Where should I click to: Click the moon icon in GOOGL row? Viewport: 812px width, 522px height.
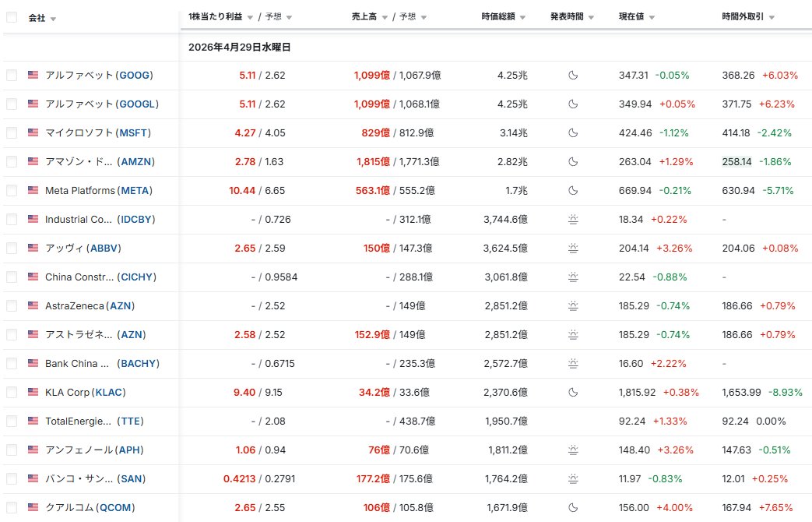click(573, 104)
